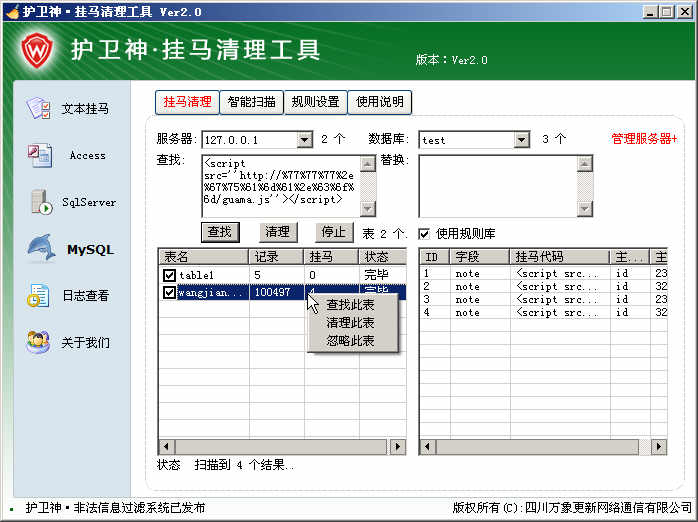The height and width of the screenshot is (522, 698).
Task: Sort by the 字段 column header
Action: (x=480, y=257)
